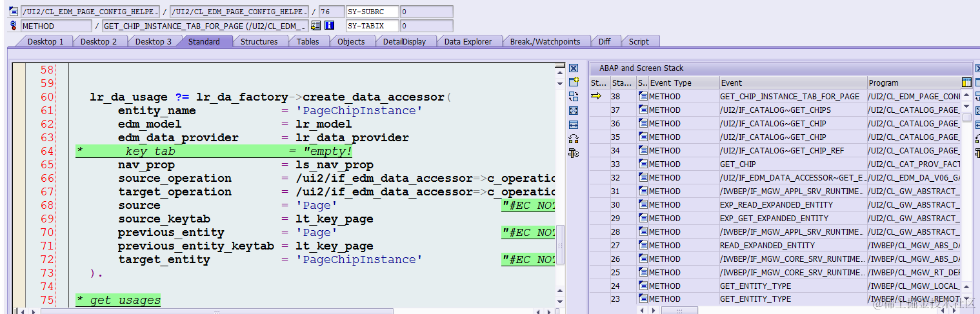Click code line 60 lr_da_usage assignment

[271, 97]
